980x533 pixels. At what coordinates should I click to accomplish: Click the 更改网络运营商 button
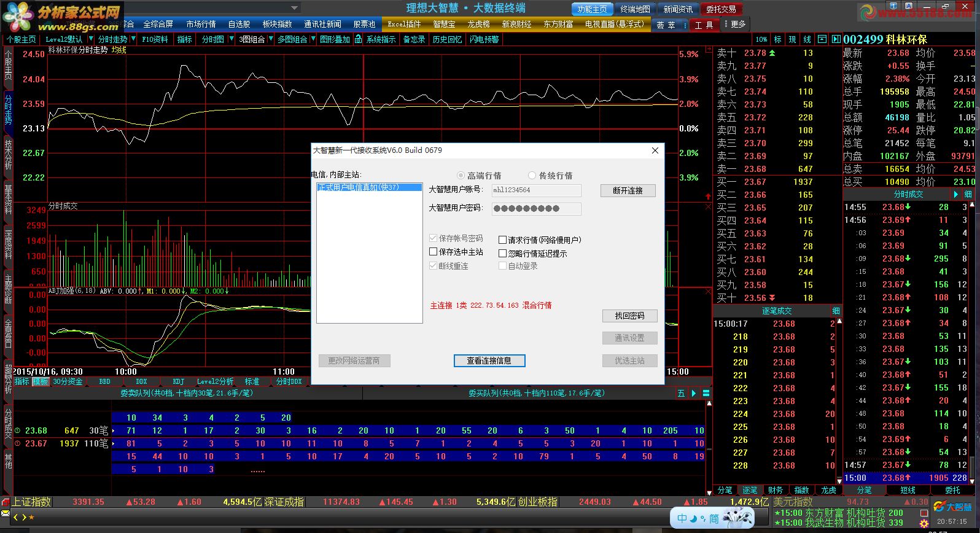pyautogui.click(x=354, y=360)
